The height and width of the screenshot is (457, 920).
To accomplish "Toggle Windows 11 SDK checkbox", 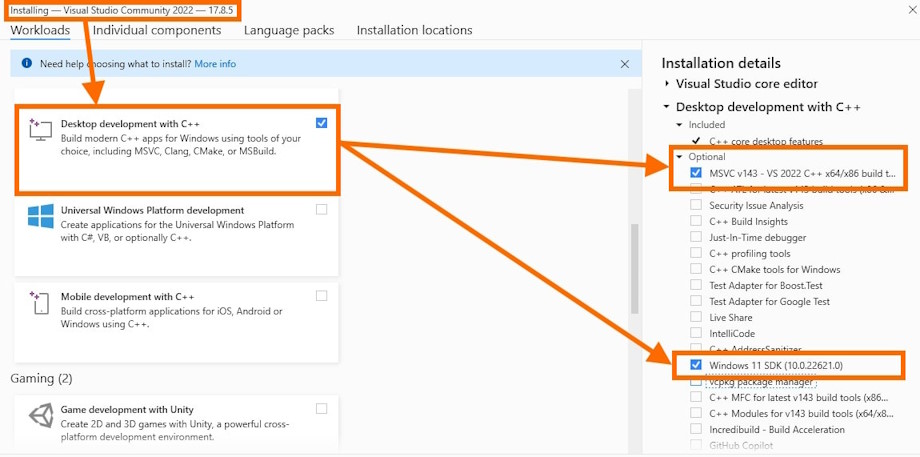I will pyautogui.click(x=696, y=365).
